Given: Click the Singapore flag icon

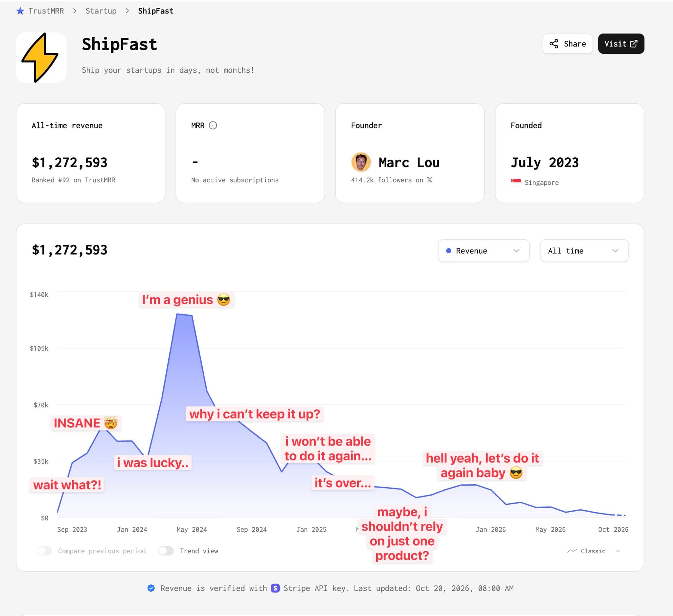Looking at the screenshot, I should 516,182.
